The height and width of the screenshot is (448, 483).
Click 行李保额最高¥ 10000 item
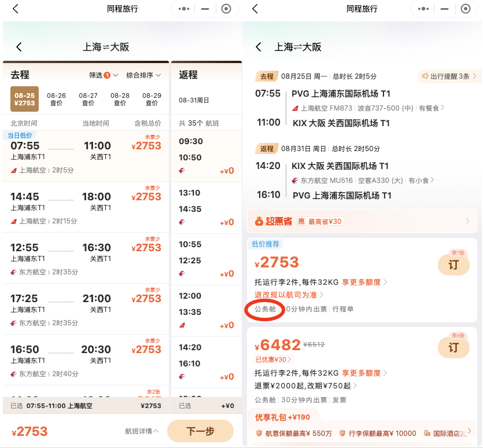click(x=378, y=434)
